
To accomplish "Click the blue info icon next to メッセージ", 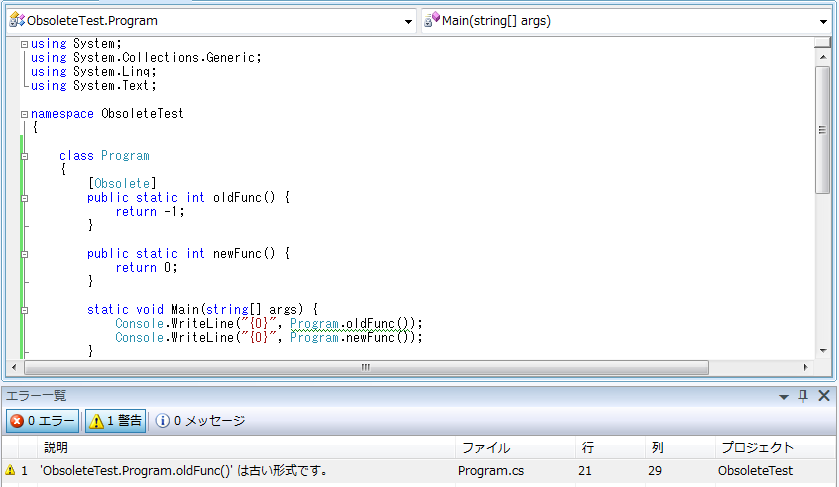I will [x=163, y=421].
